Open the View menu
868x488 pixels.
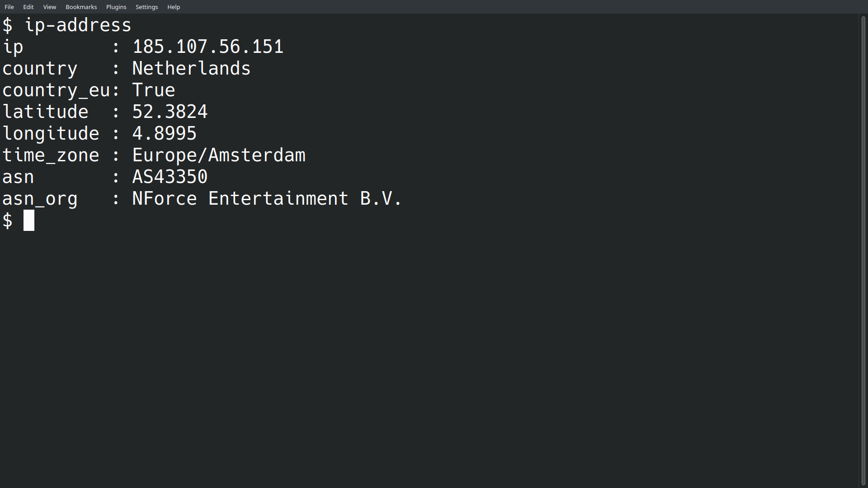tap(49, 7)
